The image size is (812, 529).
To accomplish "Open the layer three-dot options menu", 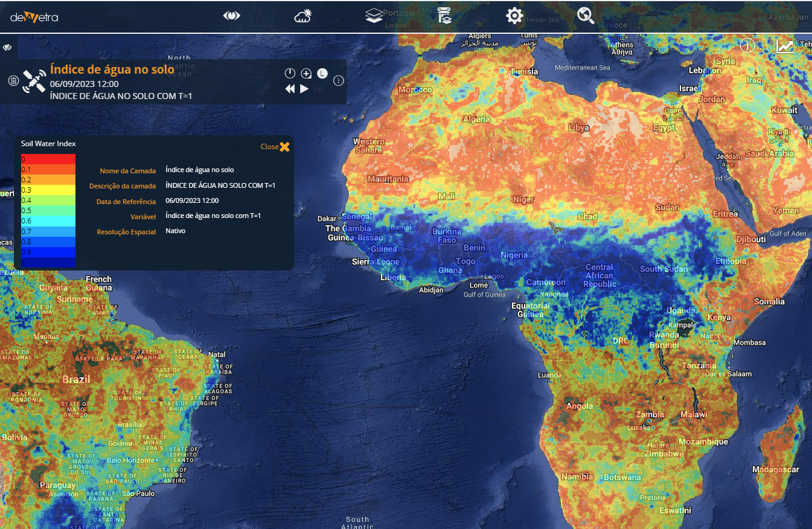I will [x=339, y=80].
